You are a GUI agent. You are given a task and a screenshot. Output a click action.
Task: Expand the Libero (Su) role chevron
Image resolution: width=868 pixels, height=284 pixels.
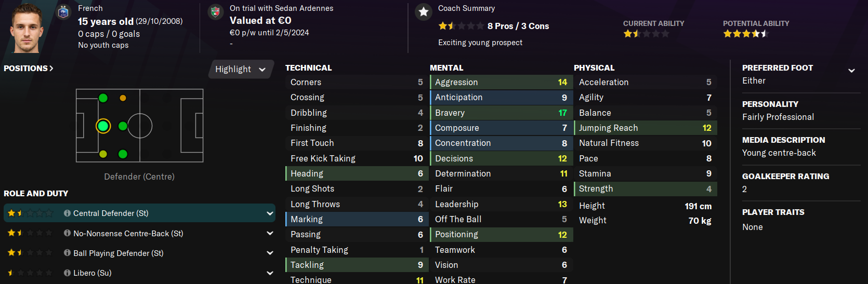(270, 273)
